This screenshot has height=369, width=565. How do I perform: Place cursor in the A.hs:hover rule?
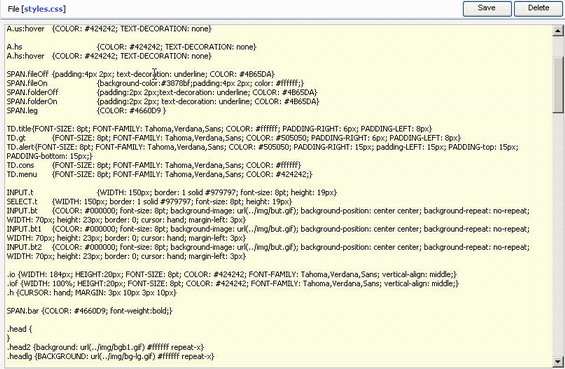109,56
